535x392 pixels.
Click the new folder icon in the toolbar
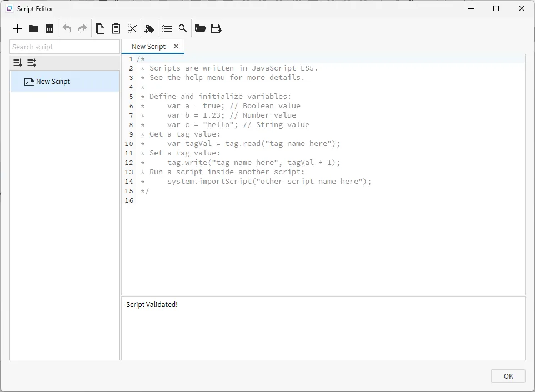tap(33, 28)
